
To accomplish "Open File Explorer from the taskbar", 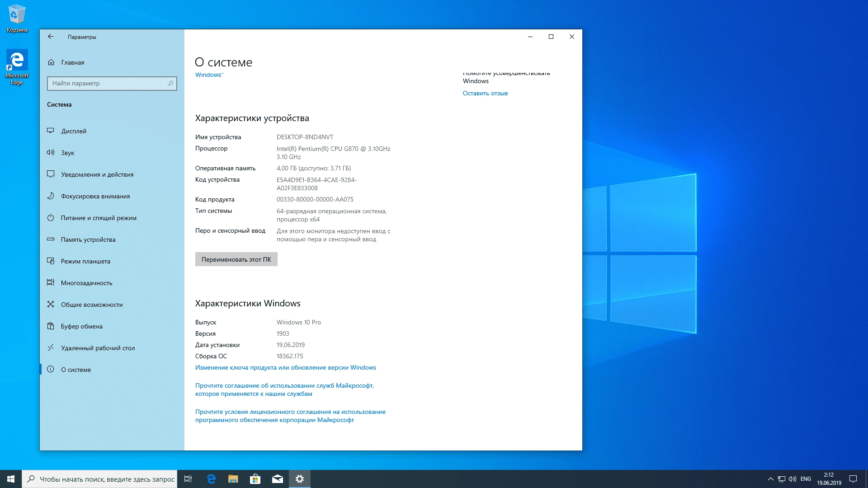I will (x=233, y=479).
